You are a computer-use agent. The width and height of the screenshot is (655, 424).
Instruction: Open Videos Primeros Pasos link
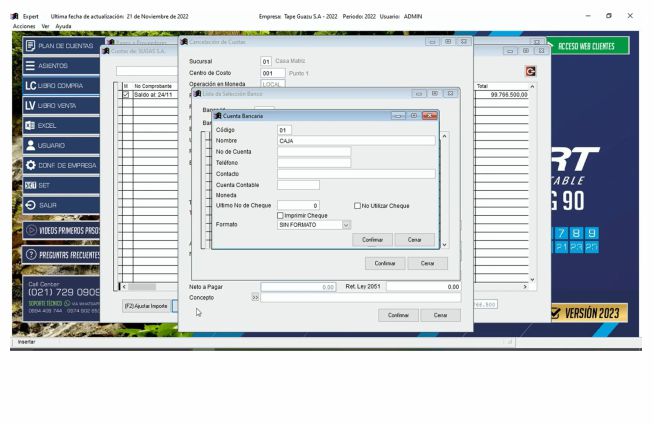click(x=60, y=230)
